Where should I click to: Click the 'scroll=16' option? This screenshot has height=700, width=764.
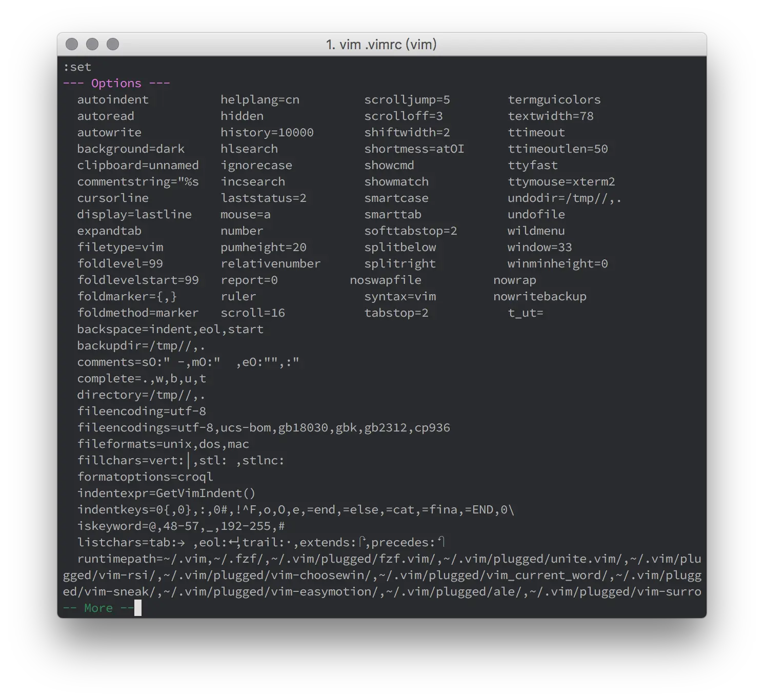point(253,313)
